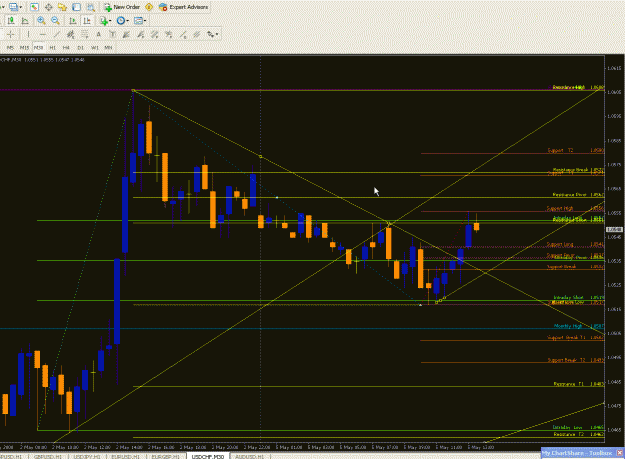The image size is (625, 459).
Task: Open the Indicators list icon
Action: coord(104,21)
